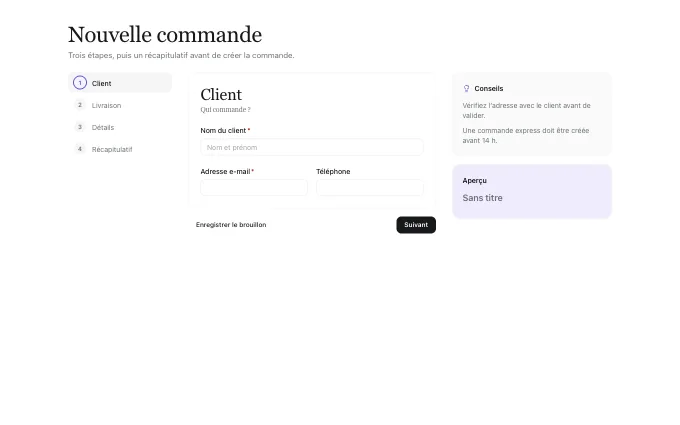Click tip 'Vérifiez l'adresse avec le client'
The height and width of the screenshot is (425, 680).
point(526,111)
